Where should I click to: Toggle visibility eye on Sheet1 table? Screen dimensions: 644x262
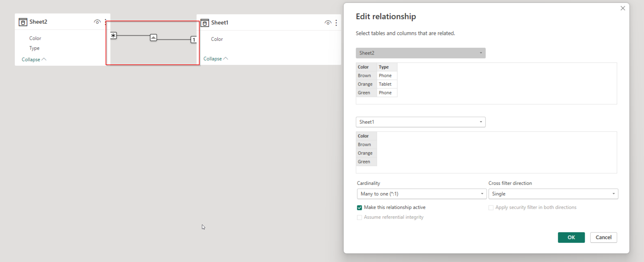click(x=328, y=23)
